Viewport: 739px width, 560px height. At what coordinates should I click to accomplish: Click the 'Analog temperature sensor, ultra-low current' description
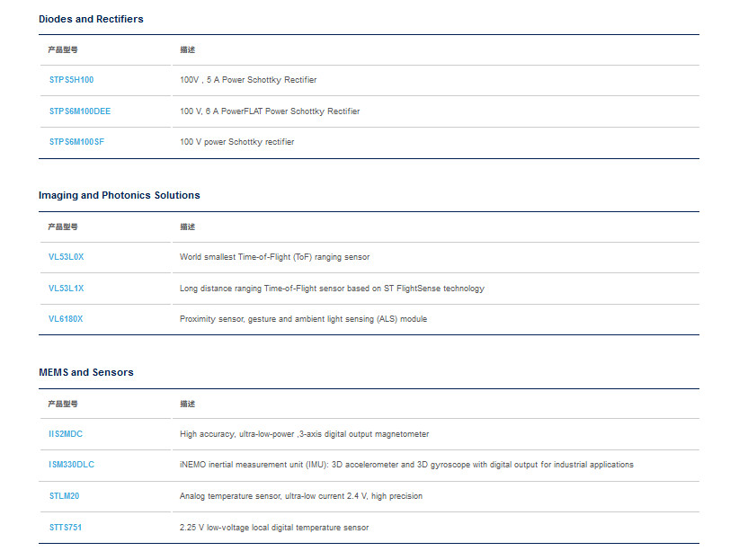click(x=300, y=496)
